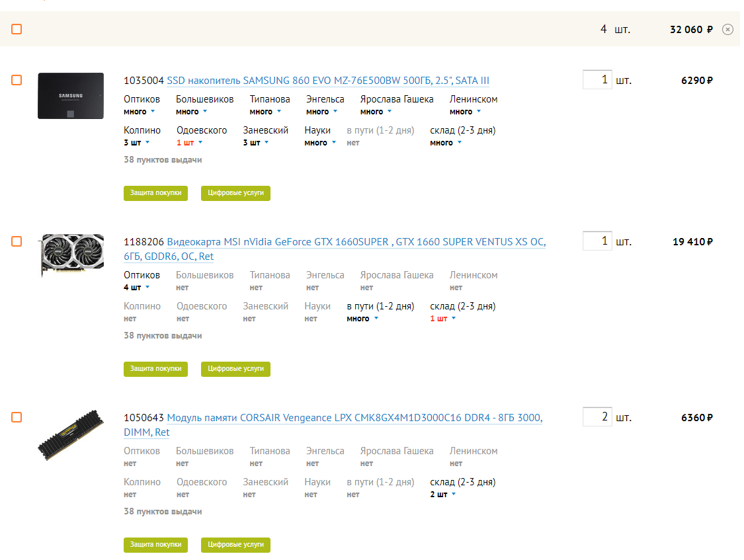Viewport: 744px width, 560px height.
Task: Remove all items with the circled X icon
Action: (x=727, y=29)
